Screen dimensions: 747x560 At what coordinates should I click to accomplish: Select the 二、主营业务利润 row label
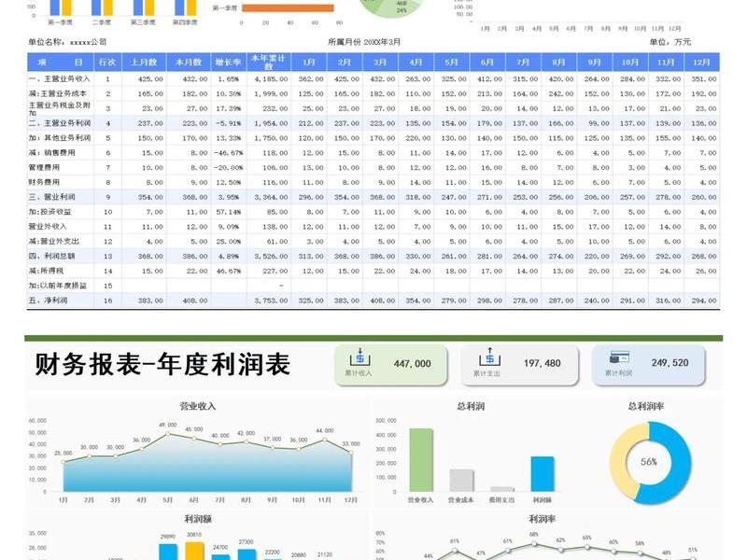[x=59, y=123]
